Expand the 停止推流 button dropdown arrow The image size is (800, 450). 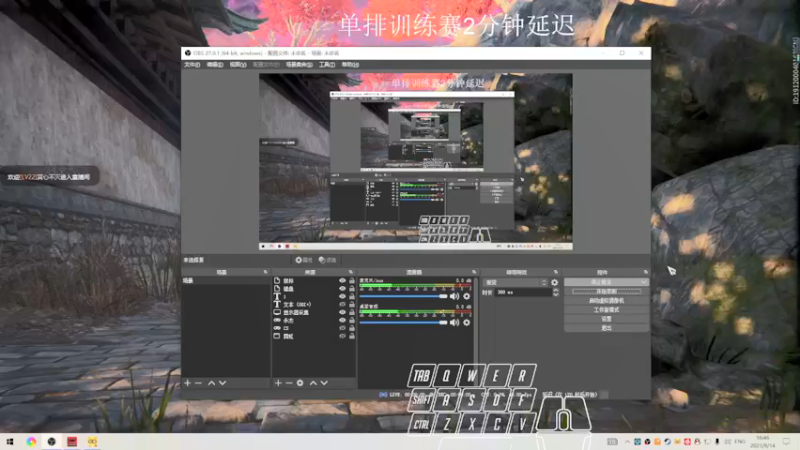click(644, 282)
